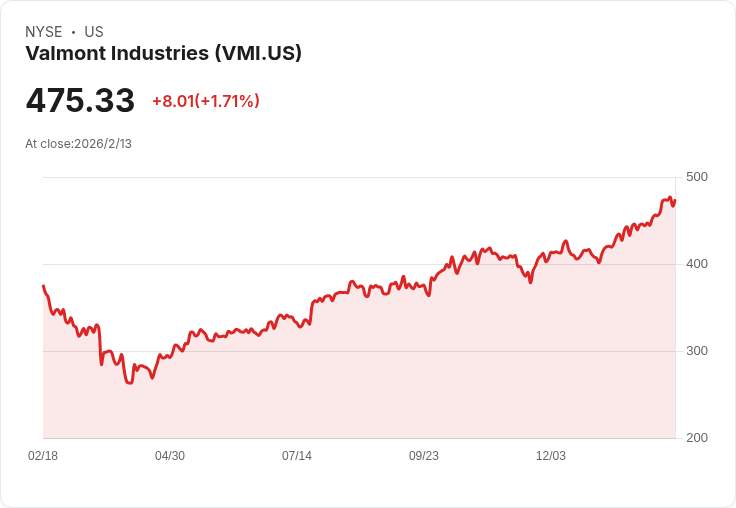This screenshot has width=736, height=508.
Task: Click the 500 y-axis label
Action: pyautogui.click(x=697, y=177)
